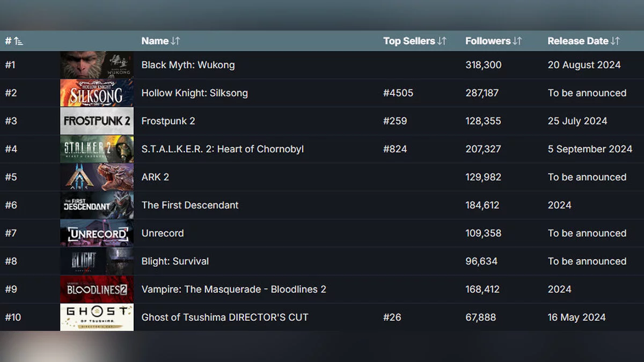Select the 128,355 followers value

click(x=483, y=121)
